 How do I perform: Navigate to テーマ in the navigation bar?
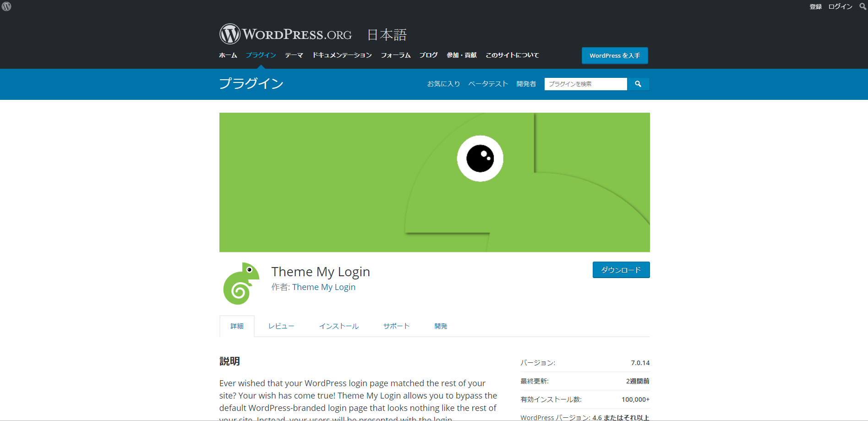click(x=294, y=55)
